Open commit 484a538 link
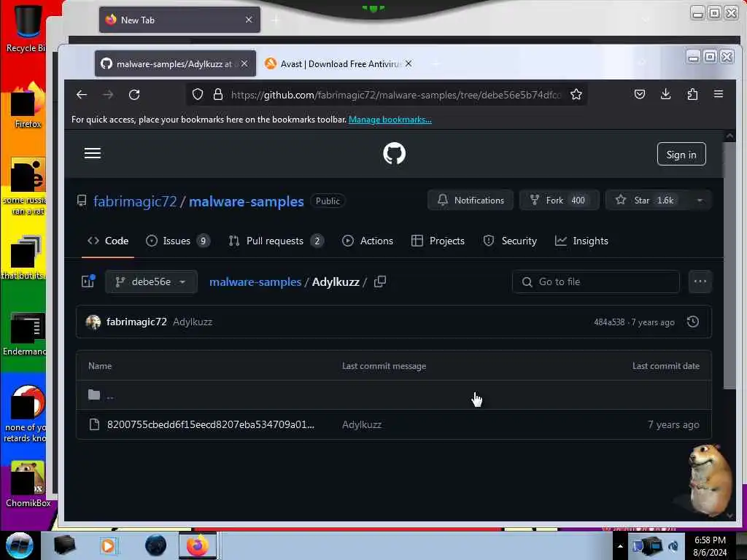Screen dimensions: 747x560 coord(609,322)
